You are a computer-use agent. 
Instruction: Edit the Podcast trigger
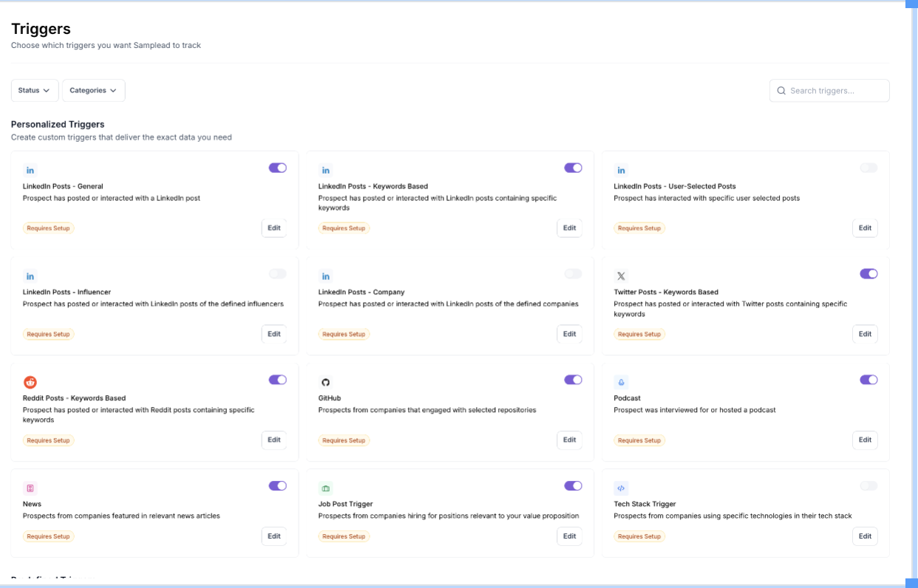pyautogui.click(x=865, y=440)
